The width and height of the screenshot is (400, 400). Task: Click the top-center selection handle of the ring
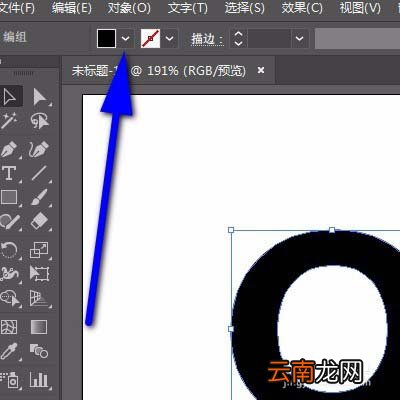coord(332,230)
